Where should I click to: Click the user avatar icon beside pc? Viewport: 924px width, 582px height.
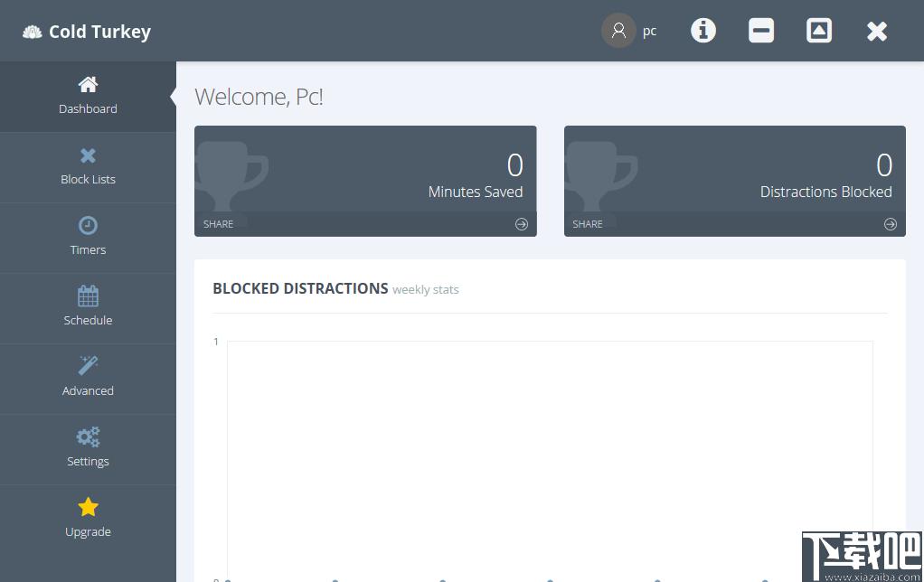[x=618, y=31]
